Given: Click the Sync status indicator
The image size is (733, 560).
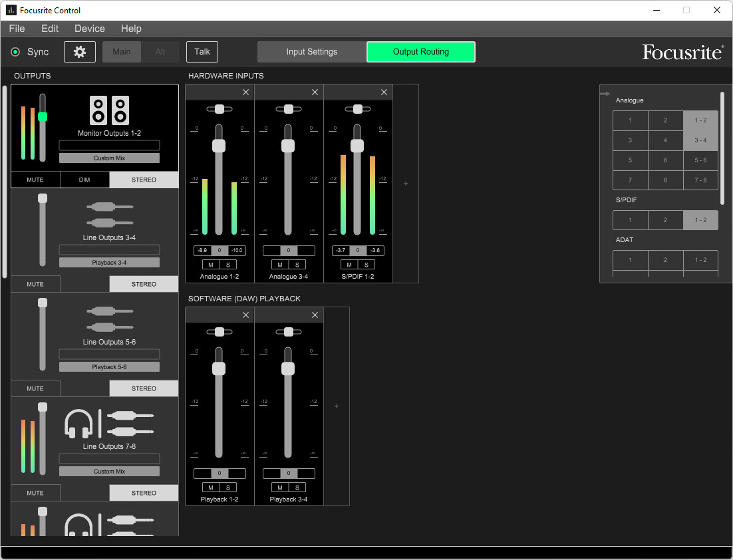Looking at the screenshot, I should pos(15,52).
